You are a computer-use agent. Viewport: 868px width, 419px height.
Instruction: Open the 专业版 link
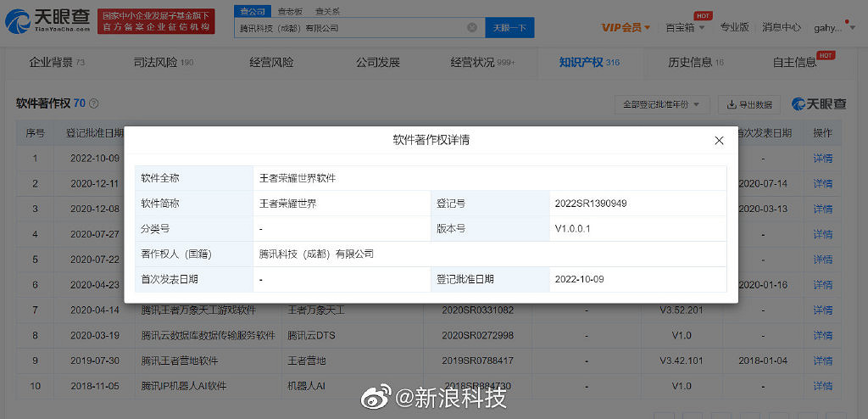tap(734, 26)
